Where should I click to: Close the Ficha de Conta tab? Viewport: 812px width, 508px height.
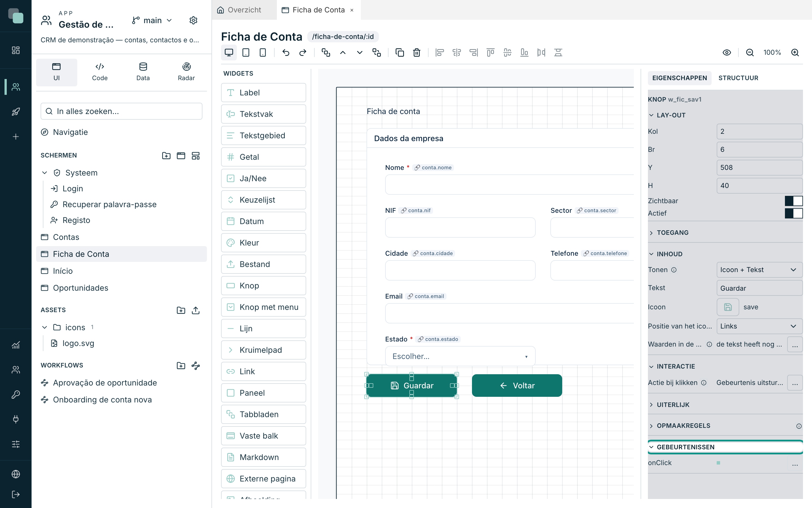point(352,10)
